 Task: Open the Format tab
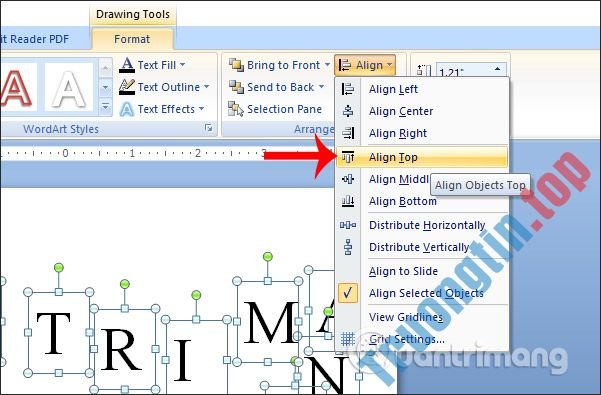[132, 39]
